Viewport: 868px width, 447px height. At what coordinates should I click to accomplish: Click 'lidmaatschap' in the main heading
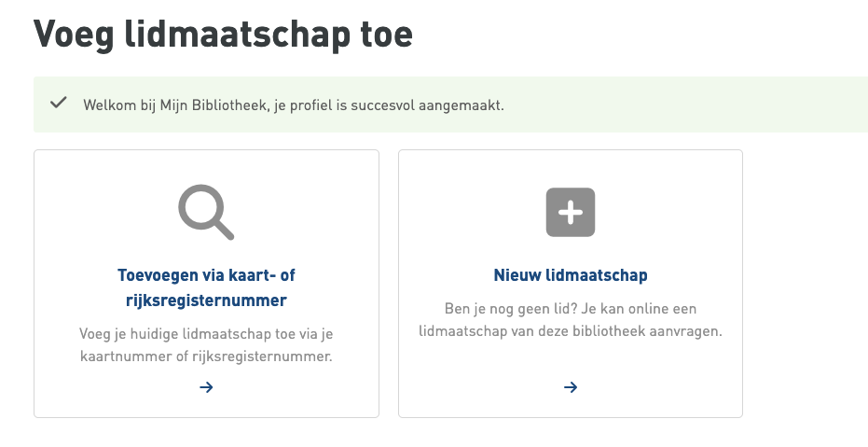pos(234,35)
